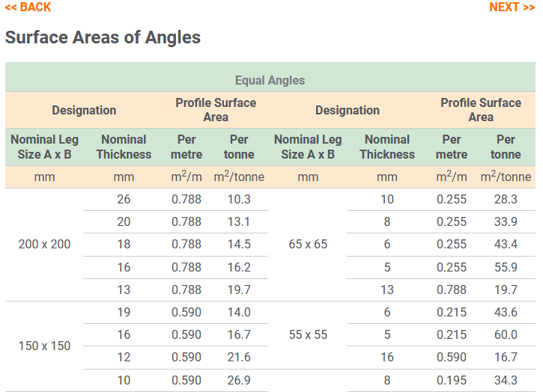The image size is (543, 392).
Task: Click the Equal Angles table header
Action: click(270, 80)
